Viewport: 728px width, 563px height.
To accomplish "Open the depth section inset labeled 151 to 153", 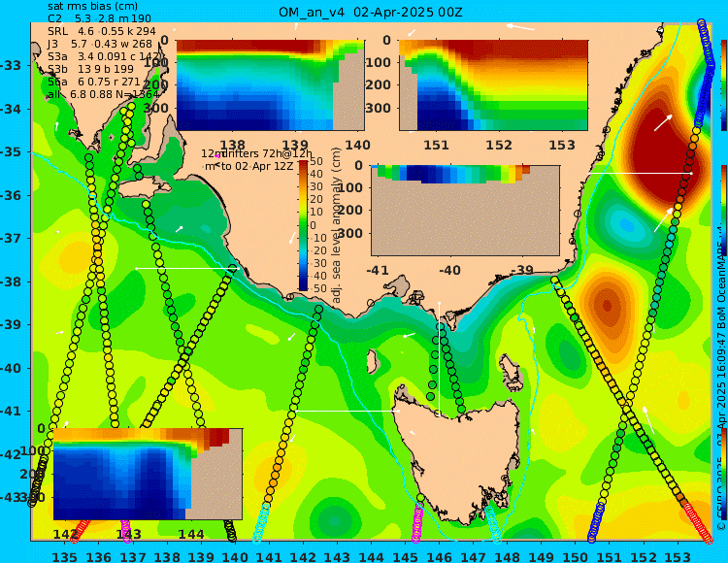I will tap(493, 85).
